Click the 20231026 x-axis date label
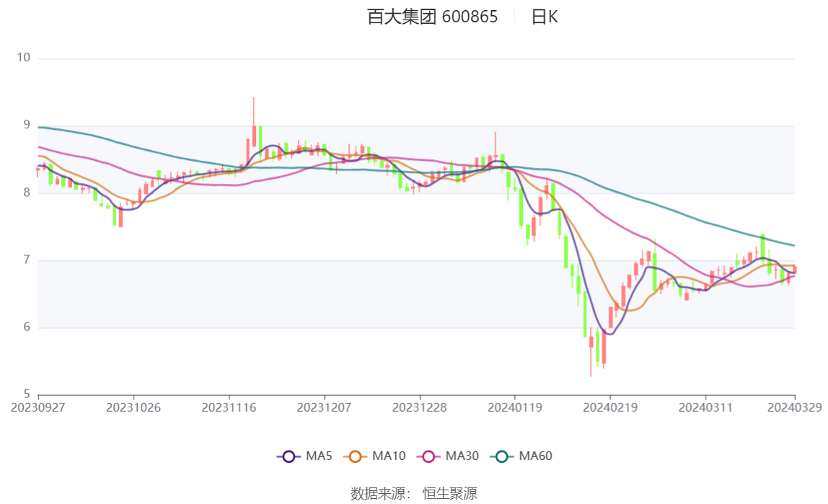 pyautogui.click(x=133, y=408)
